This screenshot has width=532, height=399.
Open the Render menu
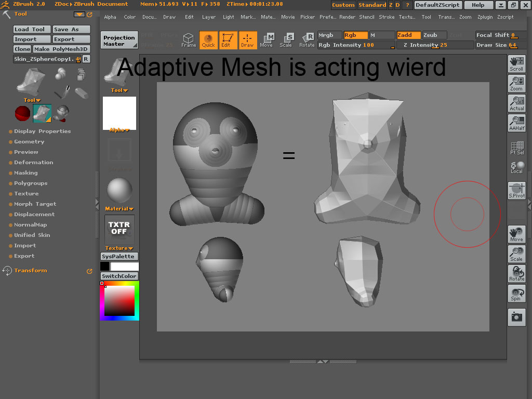(x=347, y=17)
